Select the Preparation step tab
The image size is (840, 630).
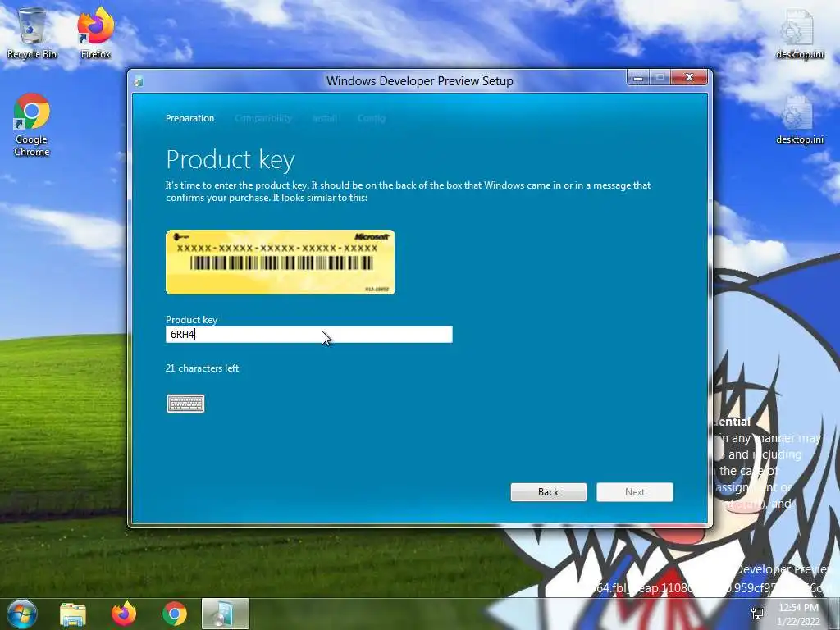(189, 118)
